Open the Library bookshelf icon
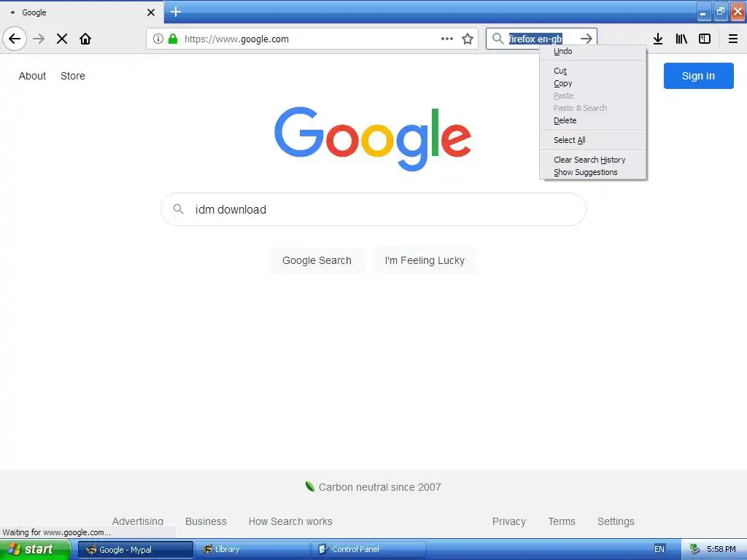The image size is (747, 560). click(x=681, y=39)
